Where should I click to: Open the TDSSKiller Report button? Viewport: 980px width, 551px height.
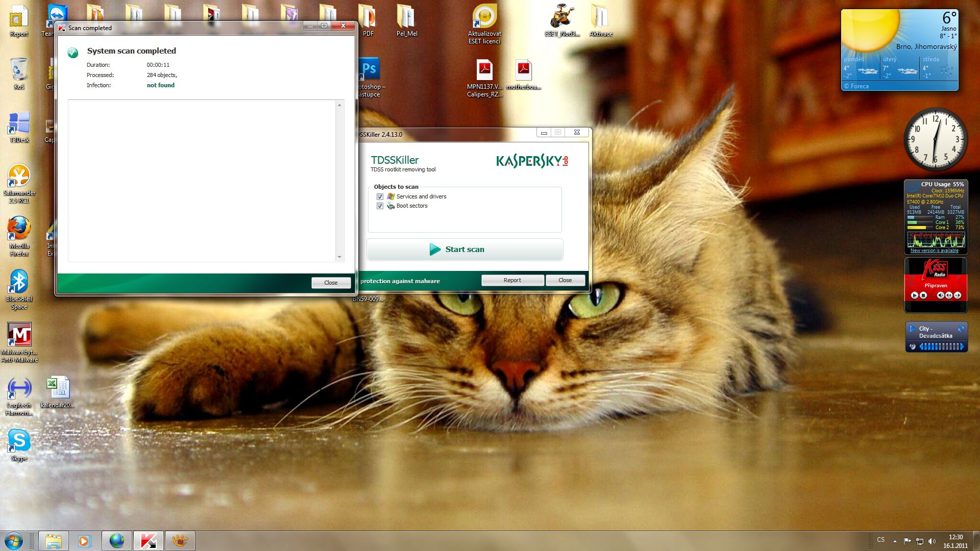[512, 280]
